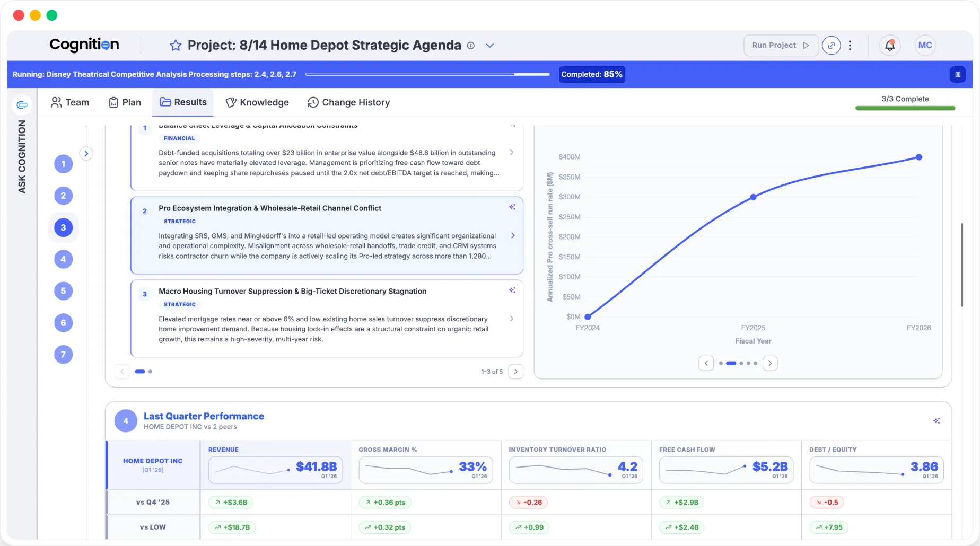Expand the Macro Housing Turnover card chevron

[512, 319]
